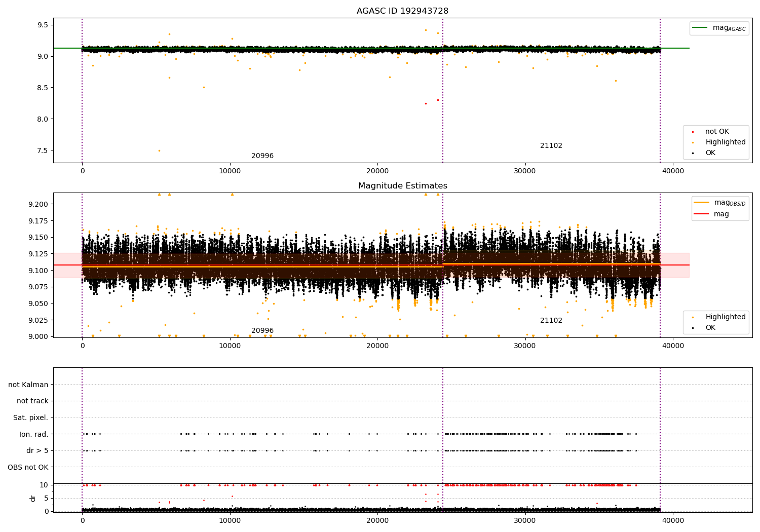This screenshot has height=532, width=760.
Task: Click the plot title AGASC ID 192943728
Action: 402,11
